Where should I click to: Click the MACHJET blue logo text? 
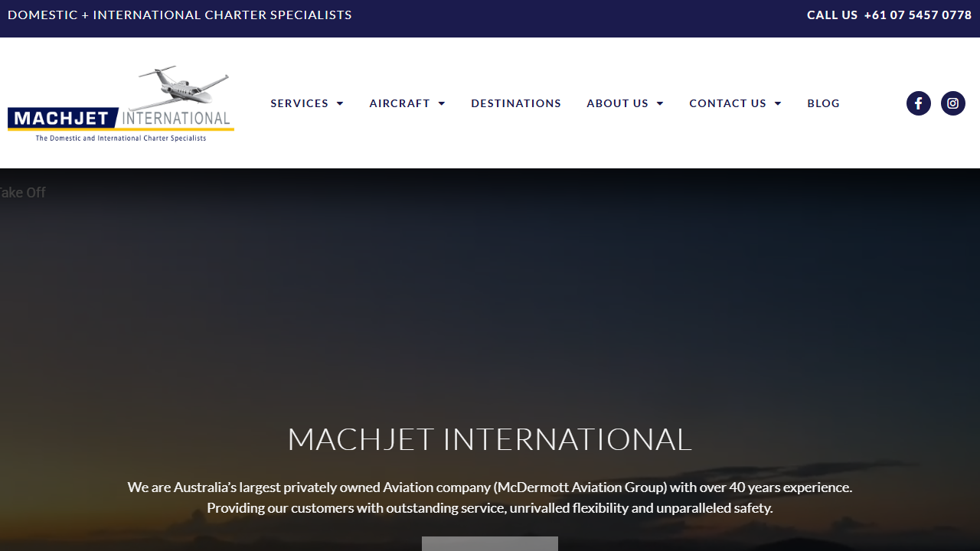[x=61, y=119]
